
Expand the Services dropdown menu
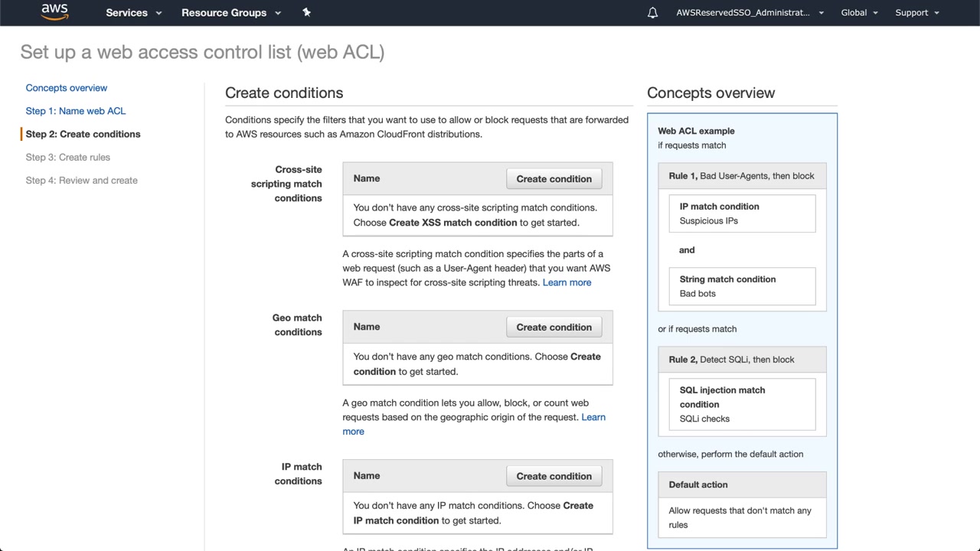[x=134, y=13]
